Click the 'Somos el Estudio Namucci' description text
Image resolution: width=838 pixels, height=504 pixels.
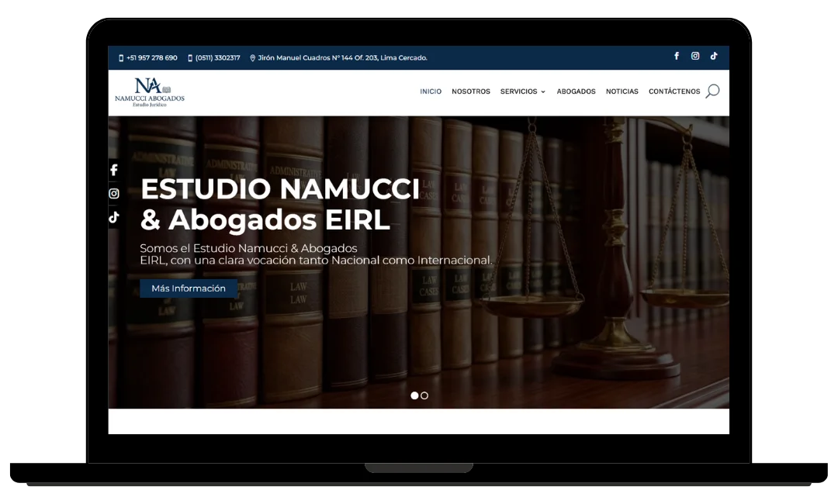(316, 254)
